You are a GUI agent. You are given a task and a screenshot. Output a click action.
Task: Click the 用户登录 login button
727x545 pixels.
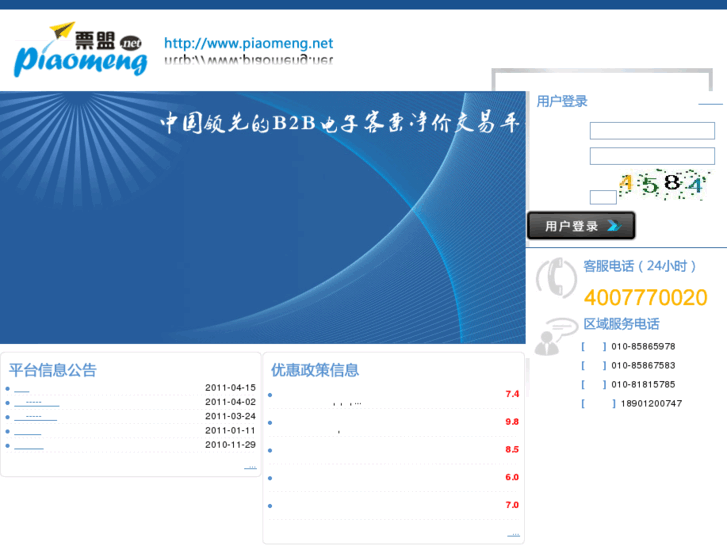click(x=581, y=226)
